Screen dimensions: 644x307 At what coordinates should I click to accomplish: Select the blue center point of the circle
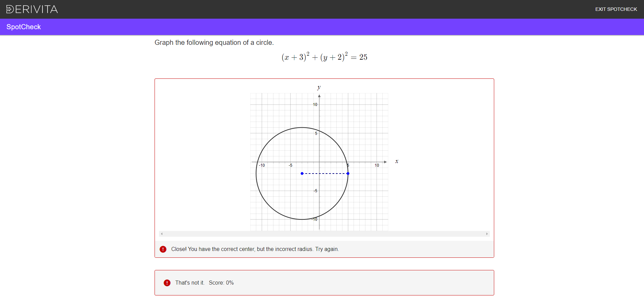302,174
